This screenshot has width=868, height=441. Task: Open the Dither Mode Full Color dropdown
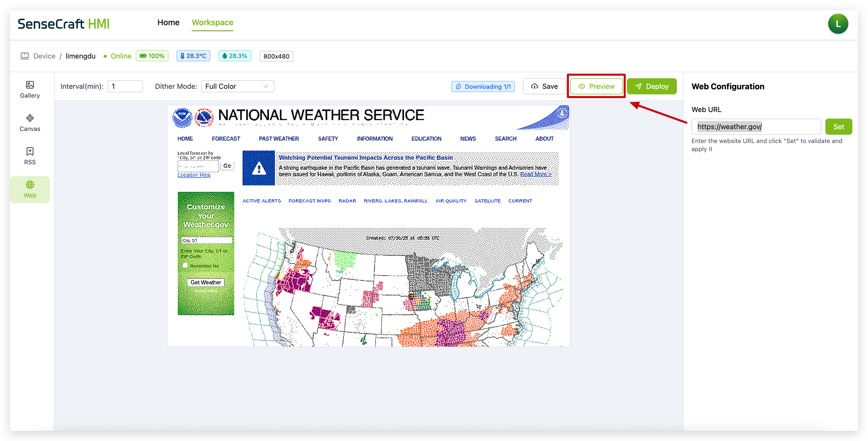tap(238, 86)
